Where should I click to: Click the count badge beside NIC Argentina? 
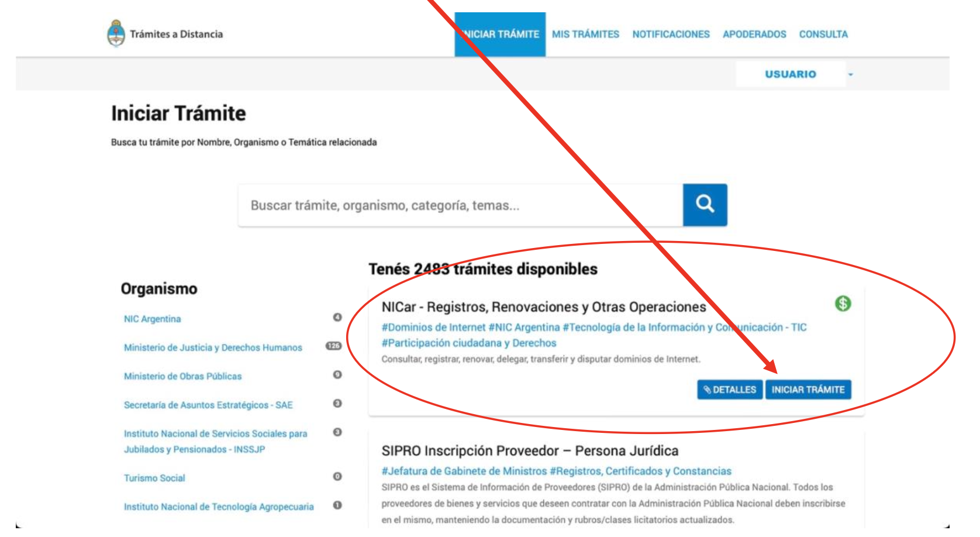[337, 318]
